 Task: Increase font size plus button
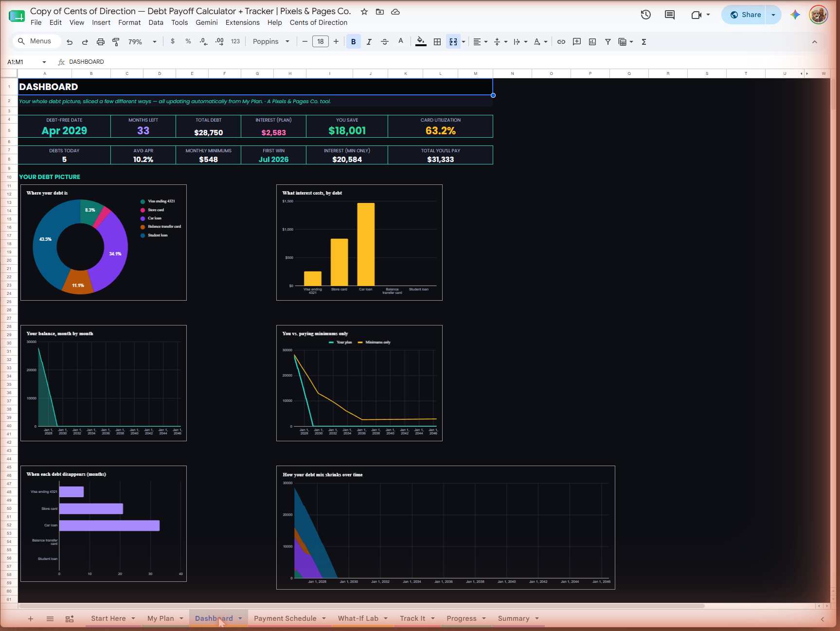pyautogui.click(x=336, y=41)
